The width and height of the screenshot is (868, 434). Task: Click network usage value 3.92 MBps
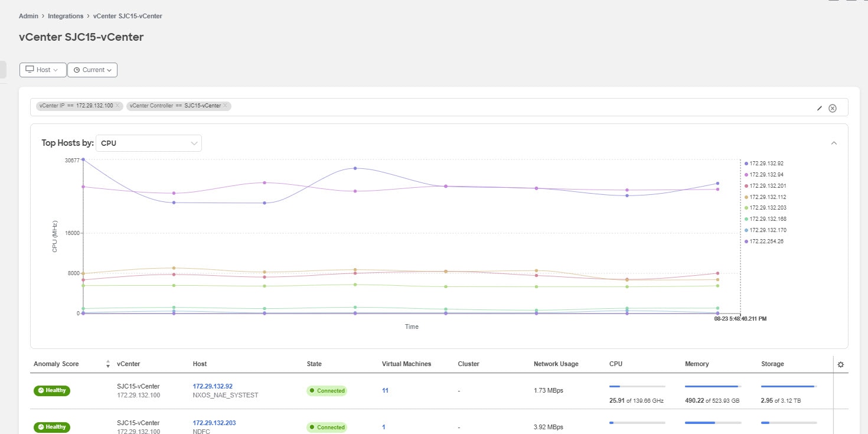coord(549,427)
